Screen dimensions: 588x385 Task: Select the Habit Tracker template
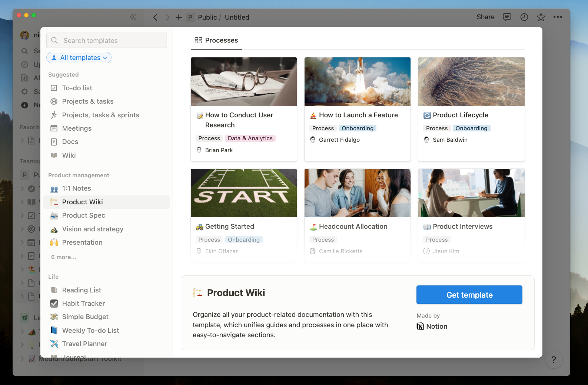(107, 304)
